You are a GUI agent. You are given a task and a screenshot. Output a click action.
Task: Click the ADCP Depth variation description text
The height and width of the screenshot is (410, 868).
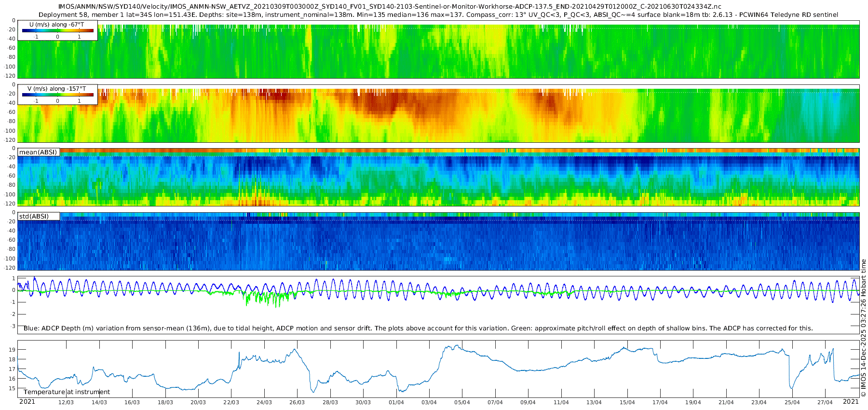pyautogui.click(x=418, y=328)
